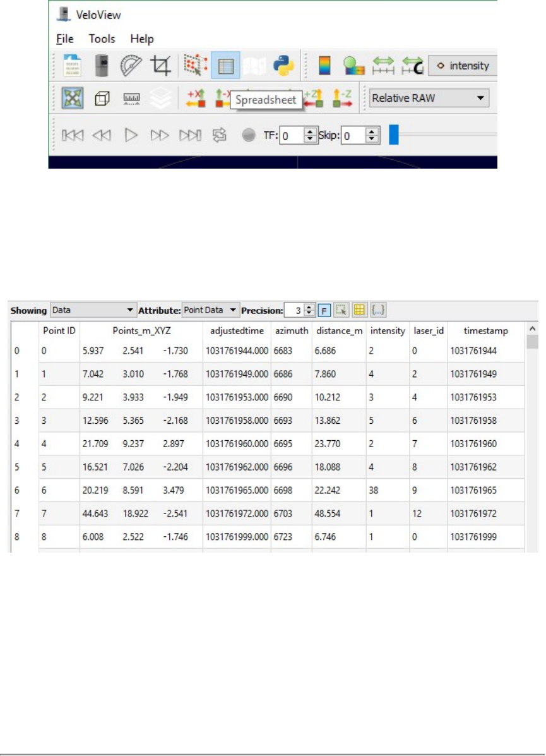The image size is (546, 756).
Task: Set view direction to +X
Action: (196, 99)
